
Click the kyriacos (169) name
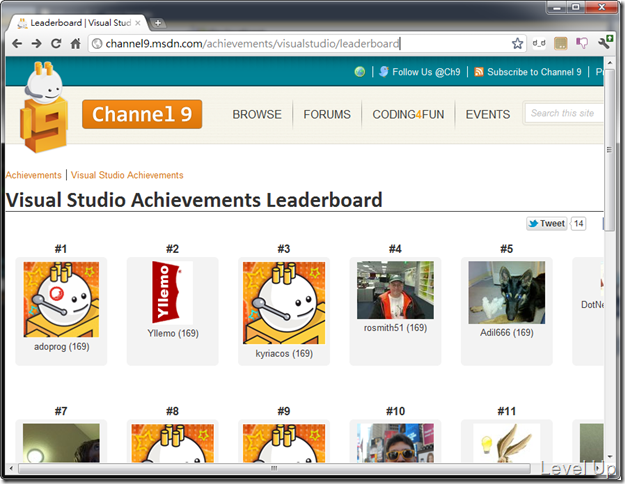(x=284, y=354)
